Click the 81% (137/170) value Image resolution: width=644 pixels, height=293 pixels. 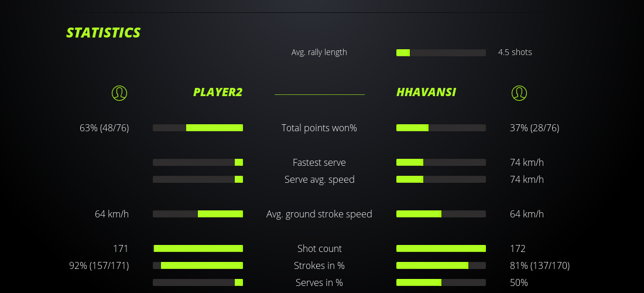540,265
